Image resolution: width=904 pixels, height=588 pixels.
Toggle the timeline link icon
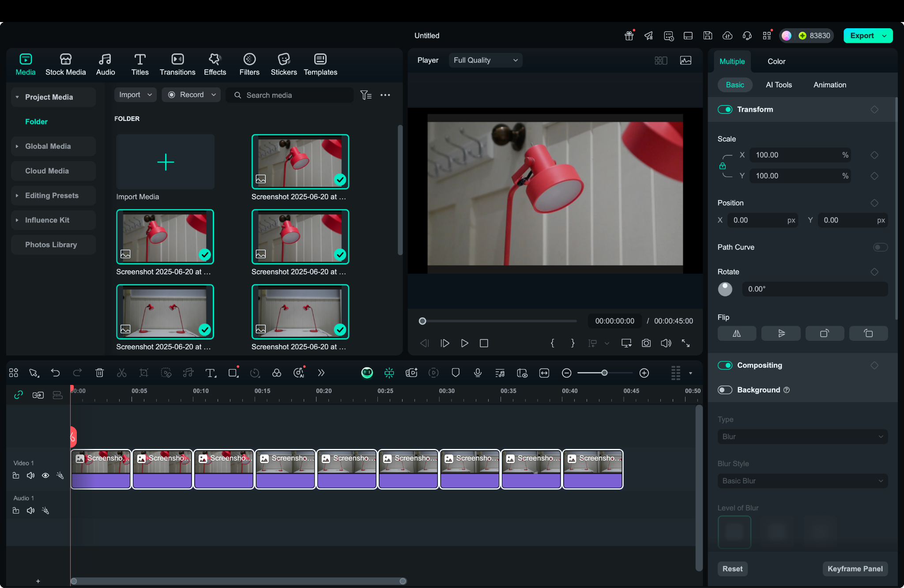point(18,395)
